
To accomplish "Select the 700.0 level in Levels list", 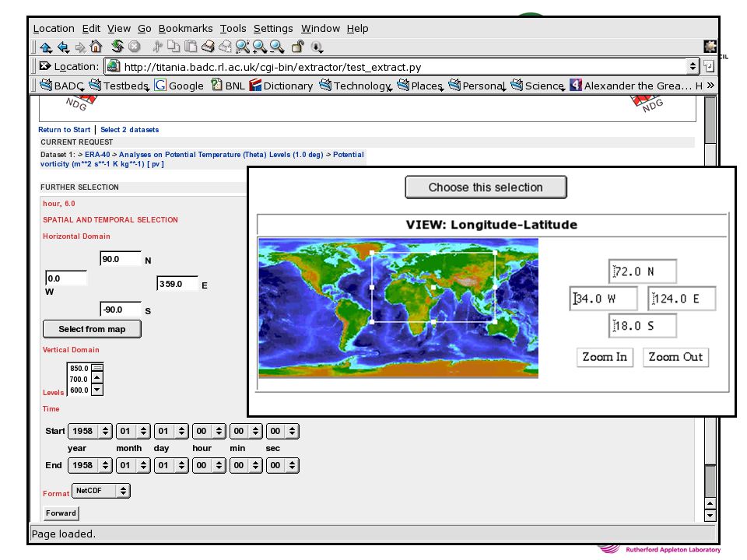I will (x=79, y=379).
